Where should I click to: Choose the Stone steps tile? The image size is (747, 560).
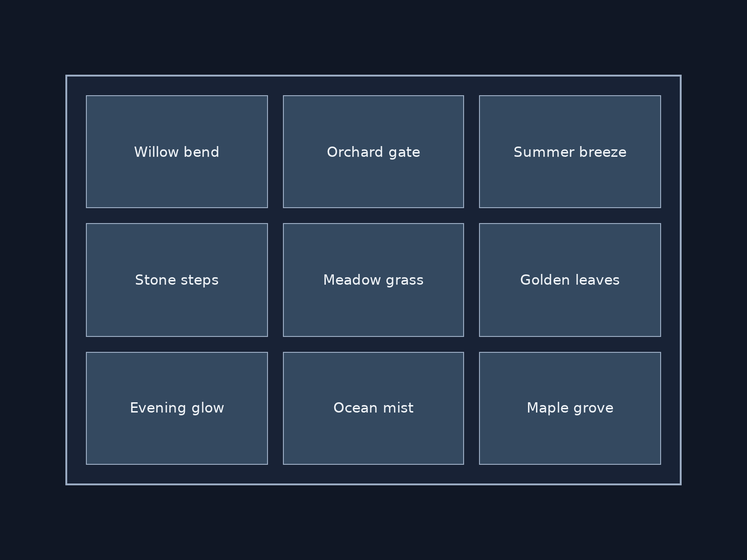(177, 280)
